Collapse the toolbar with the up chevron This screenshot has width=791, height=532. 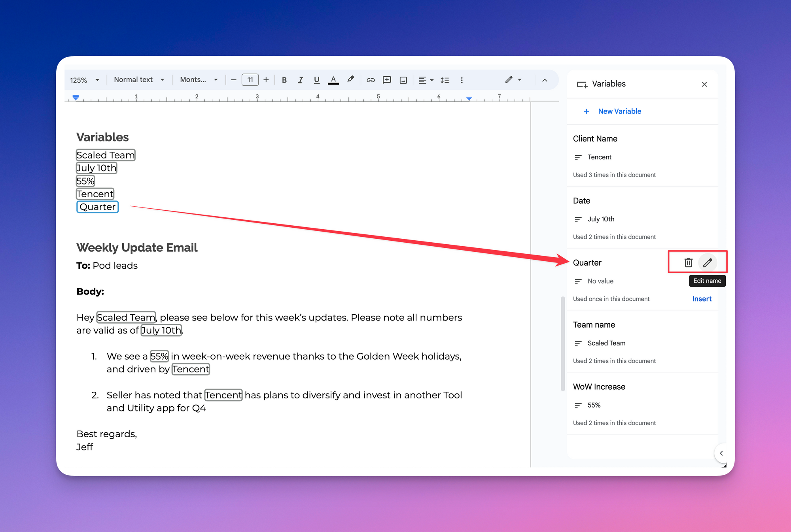pos(545,80)
